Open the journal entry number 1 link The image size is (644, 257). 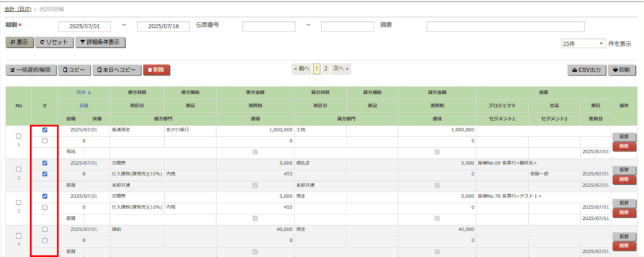tap(18, 145)
